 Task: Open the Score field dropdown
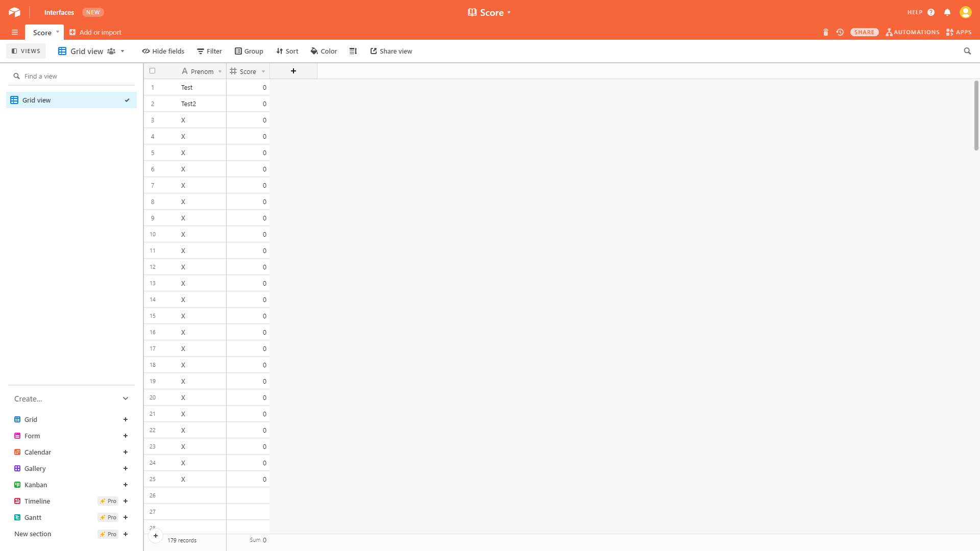(263, 71)
